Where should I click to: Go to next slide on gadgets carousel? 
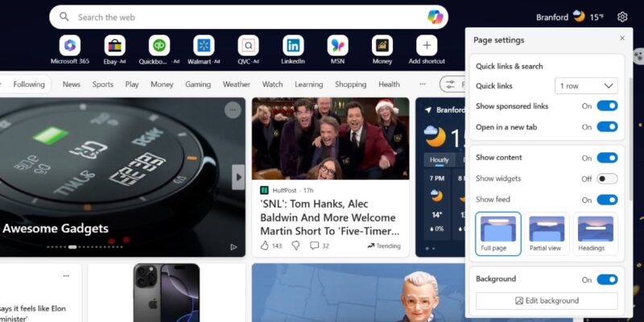(x=238, y=177)
